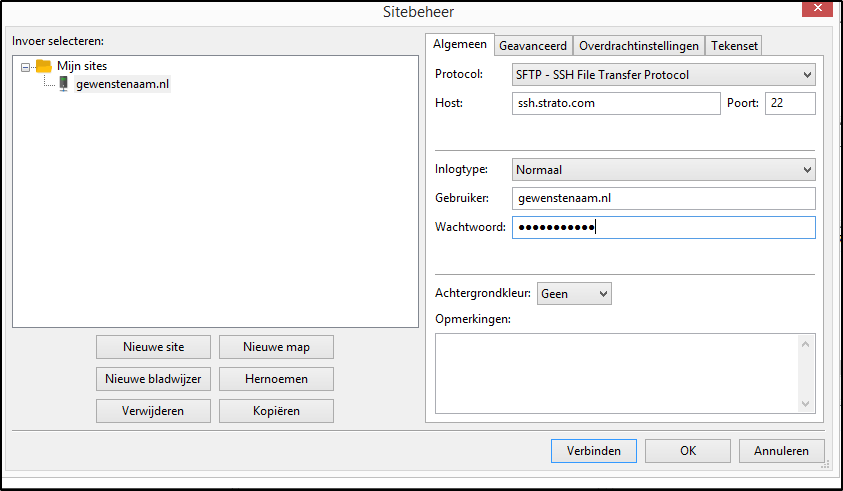Open the Overdrachtinstellingen tab
The image size is (843, 491).
point(639,46)
